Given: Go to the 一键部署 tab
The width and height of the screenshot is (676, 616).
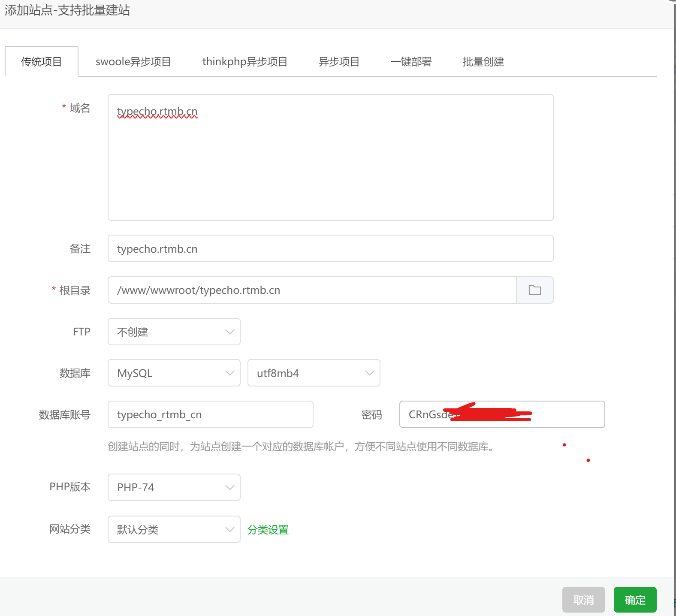Looking at the screenshot, I should [x=411, y=62].
